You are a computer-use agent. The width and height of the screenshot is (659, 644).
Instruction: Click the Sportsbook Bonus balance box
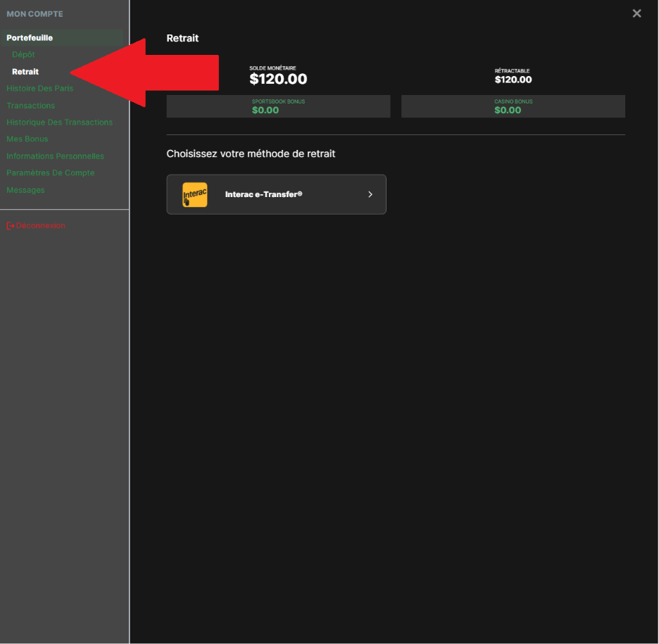coord(278,106)
